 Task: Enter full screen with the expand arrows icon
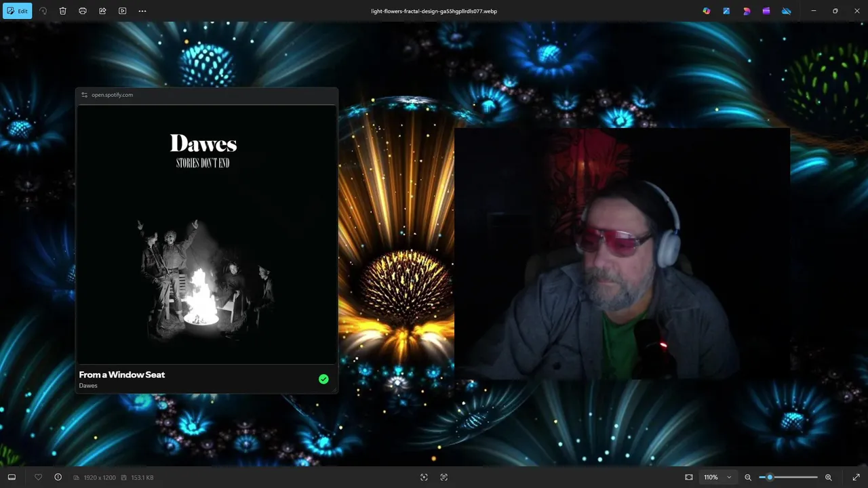click(x=856, y=477)
